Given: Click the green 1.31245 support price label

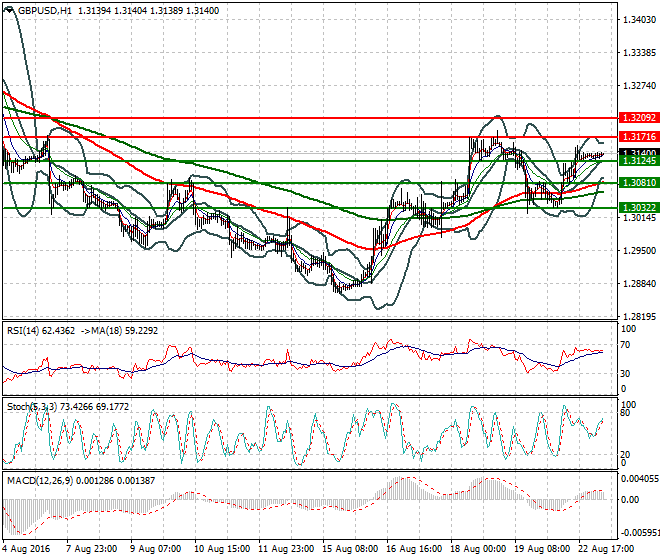Looking at the screenshot, I should point(639,160).
